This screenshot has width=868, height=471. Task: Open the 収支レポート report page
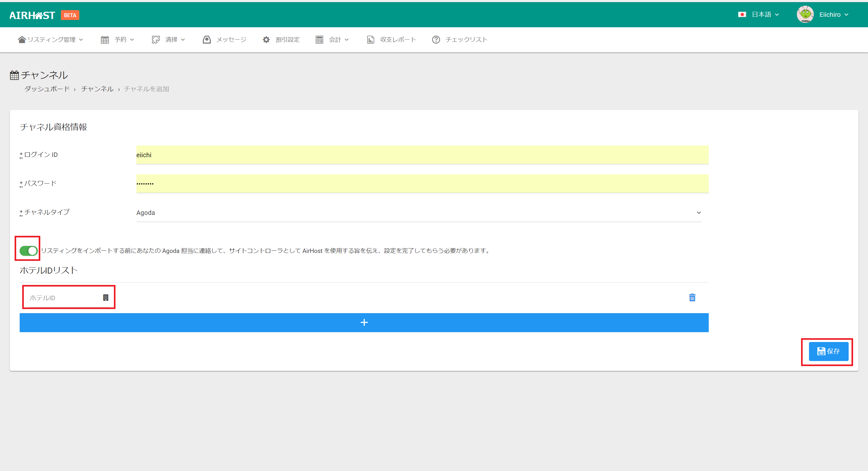398,40
